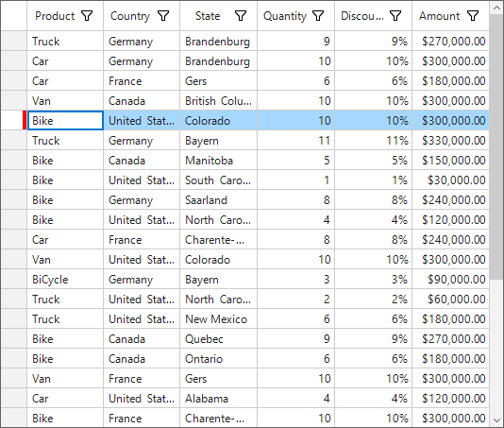The height and width of the screenshot is (428, 504).
Task: Click the $60,000.00 amount cell
Action: [450, 300]
